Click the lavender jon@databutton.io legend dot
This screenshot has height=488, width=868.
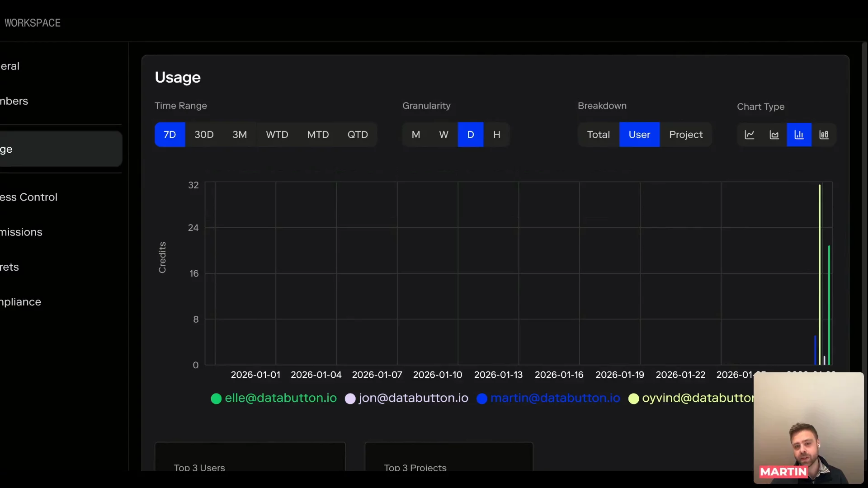350,399
